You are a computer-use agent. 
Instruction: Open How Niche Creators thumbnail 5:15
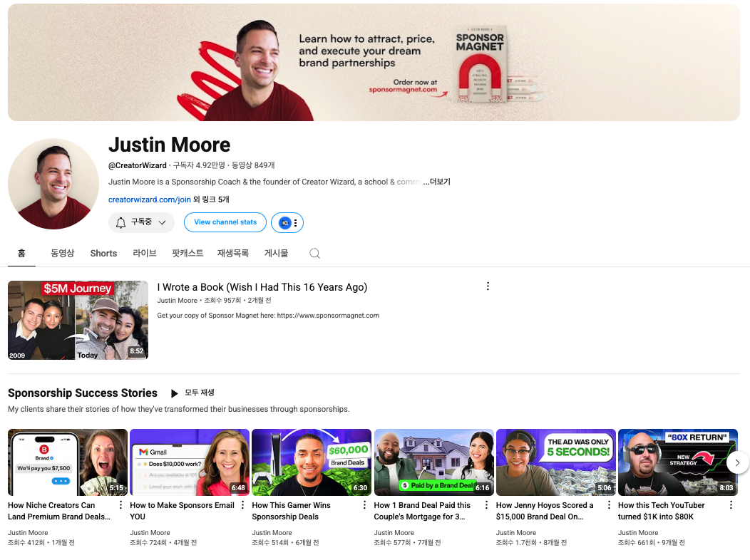point(68,462)
